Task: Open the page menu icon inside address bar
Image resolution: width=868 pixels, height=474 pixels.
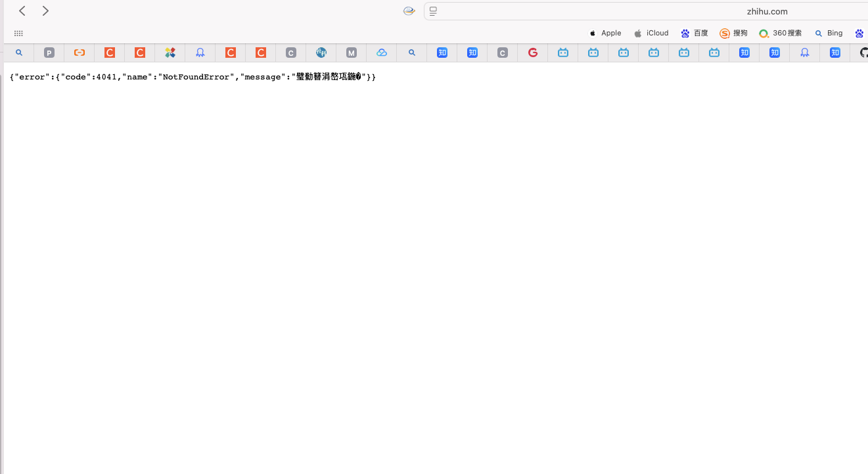Action: coord(434,11)
